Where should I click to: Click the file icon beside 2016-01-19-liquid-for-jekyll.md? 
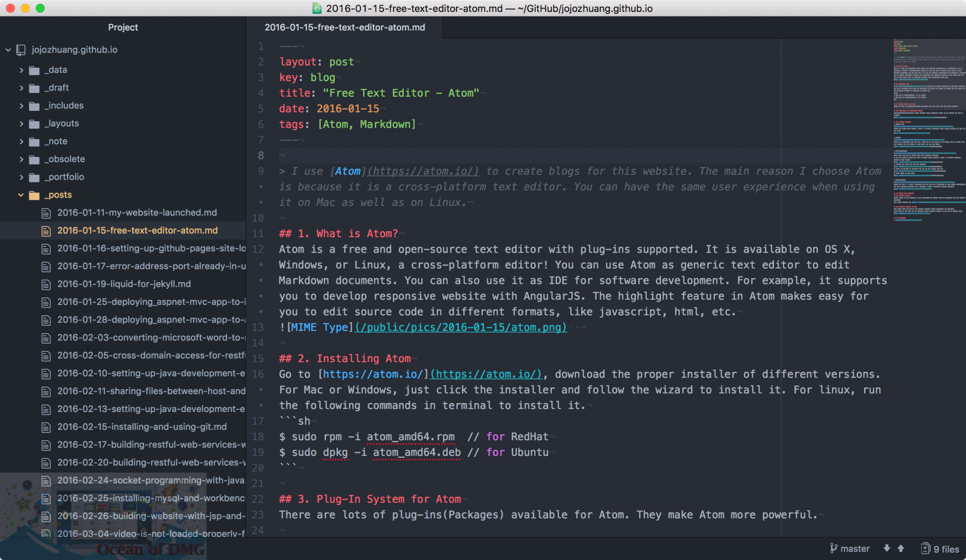point(46,284)
